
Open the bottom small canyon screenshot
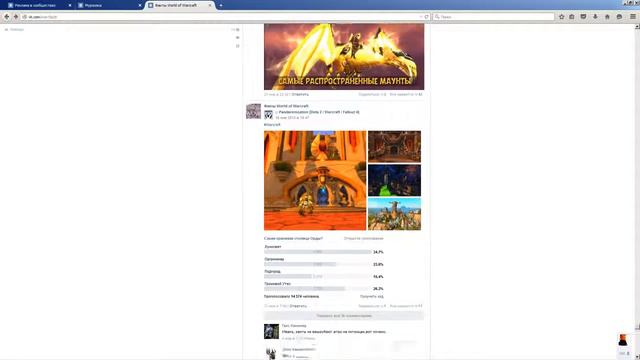click(394, 214)
